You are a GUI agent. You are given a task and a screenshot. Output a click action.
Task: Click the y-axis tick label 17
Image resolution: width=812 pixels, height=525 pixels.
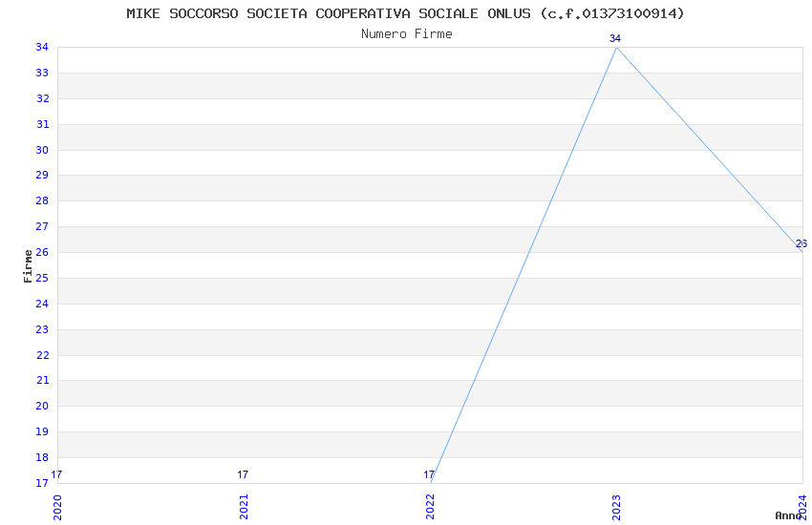pos(42,483)
